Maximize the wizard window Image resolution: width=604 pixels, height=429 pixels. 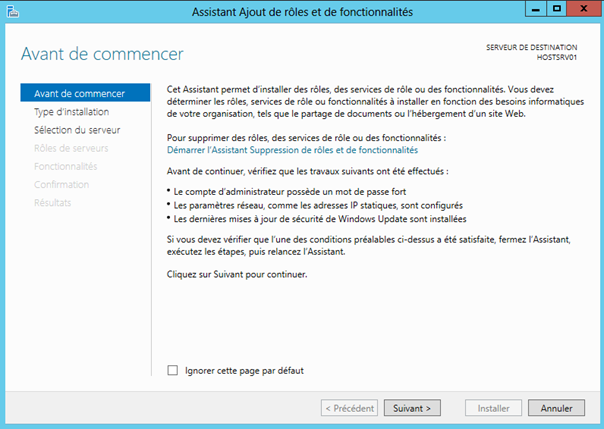point(553,10)
